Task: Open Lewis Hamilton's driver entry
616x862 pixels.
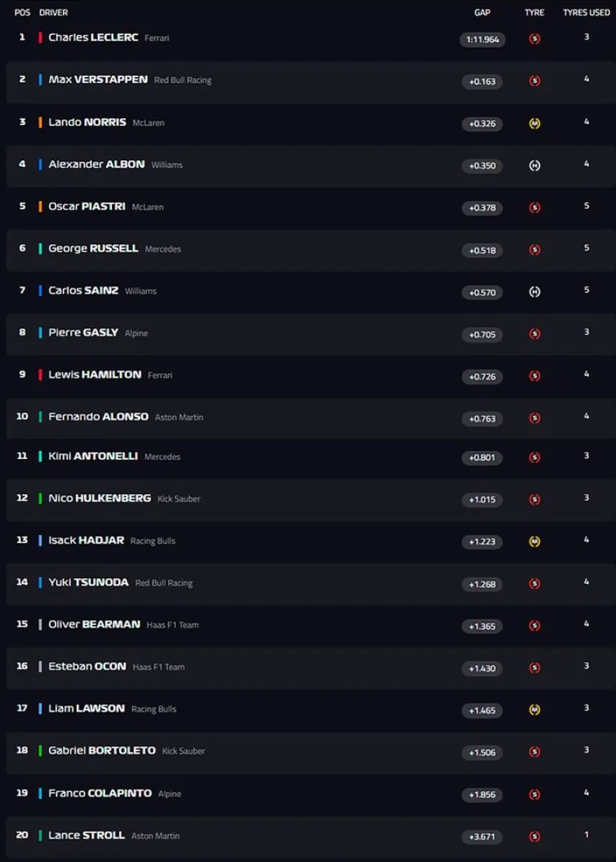Action: click(x=95, y=374)
